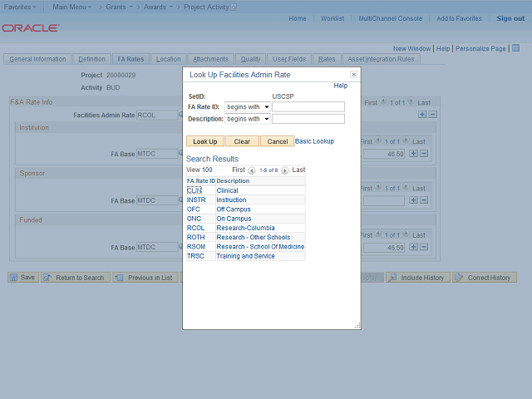Open the Help link in lookup dialog

point(340,86)
